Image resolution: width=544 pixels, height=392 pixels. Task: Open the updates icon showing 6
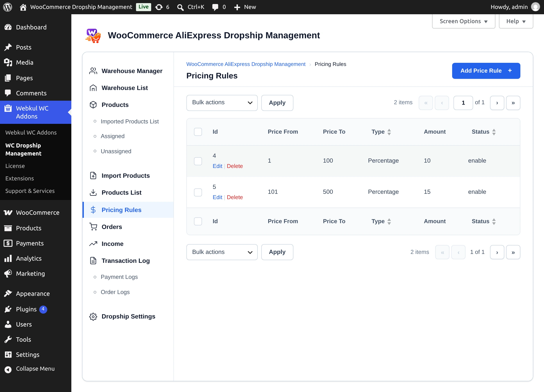pos(159,7)
